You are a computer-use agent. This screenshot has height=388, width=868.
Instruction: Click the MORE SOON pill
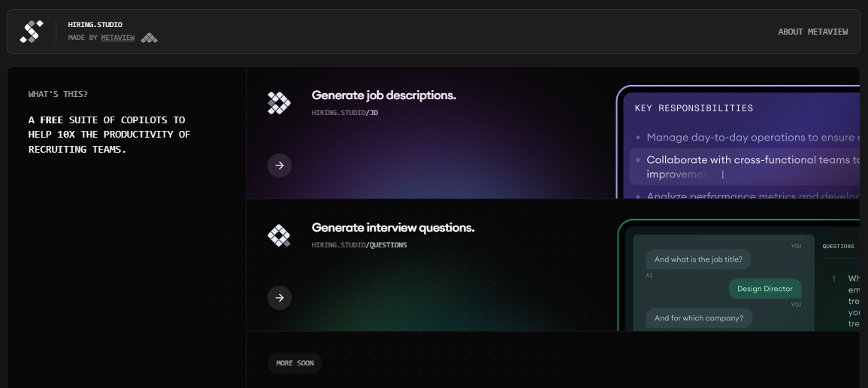click(x=295, y=363)
